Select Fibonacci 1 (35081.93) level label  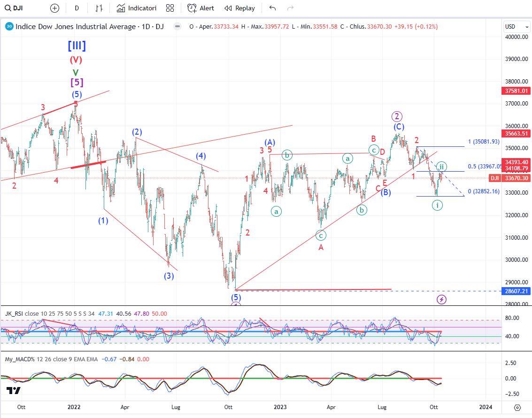point(484,142)
